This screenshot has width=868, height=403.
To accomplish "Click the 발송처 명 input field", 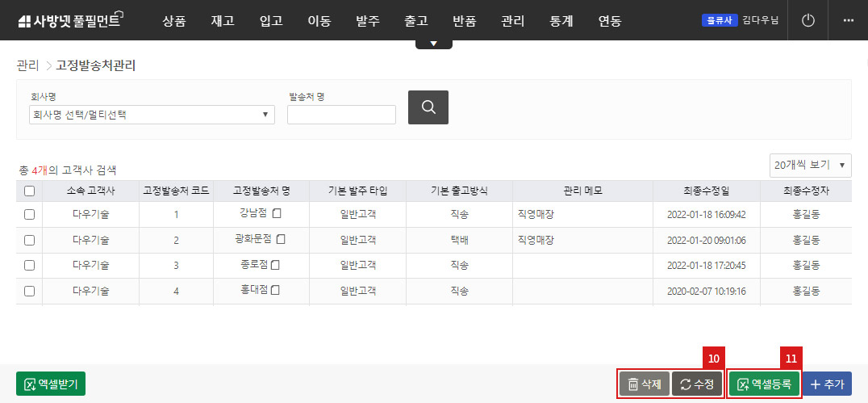I will pyautogui.click(x=341, y=115).
